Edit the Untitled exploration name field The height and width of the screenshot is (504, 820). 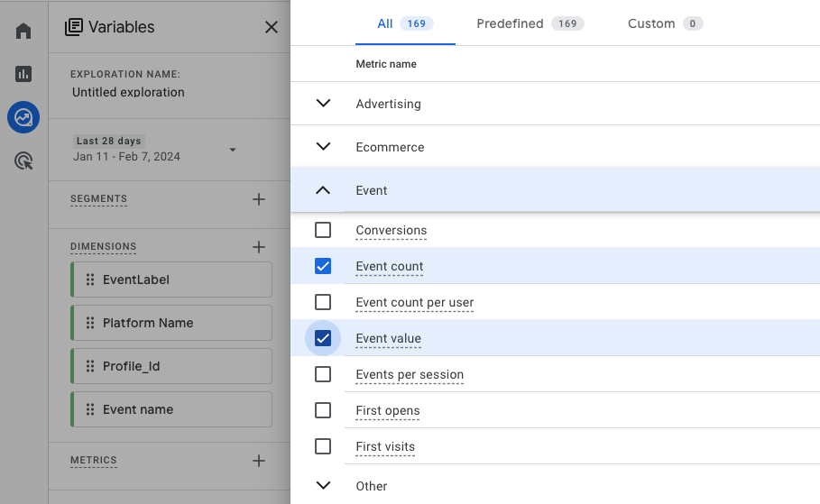128,93
